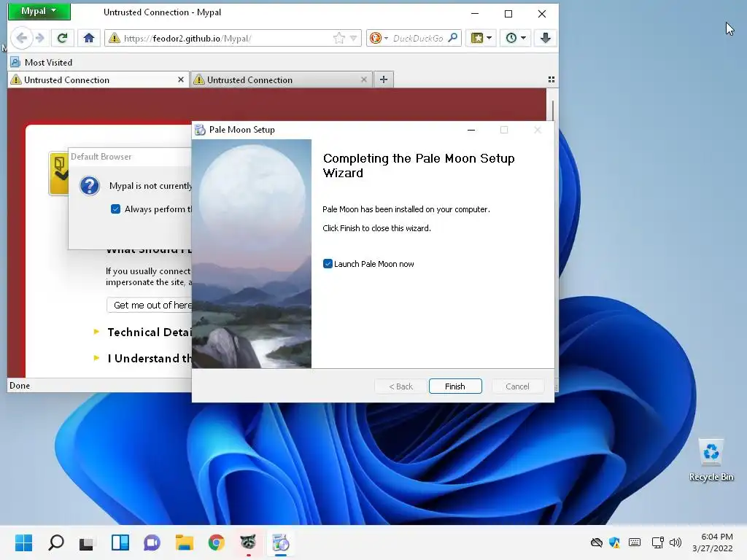The height and width of the screenshot is (560, 747).
Task: Open the network tray icon
Action: [x=657, y=542]
